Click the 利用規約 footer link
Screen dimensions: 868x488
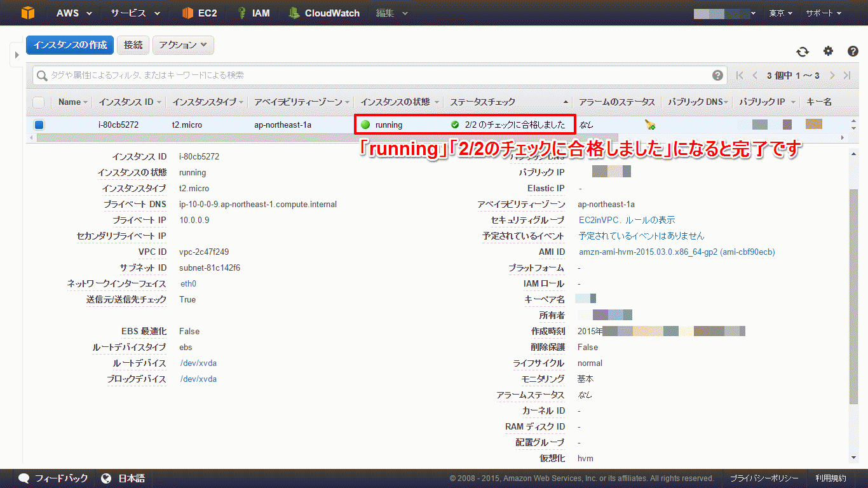click(x=831, y=478)
